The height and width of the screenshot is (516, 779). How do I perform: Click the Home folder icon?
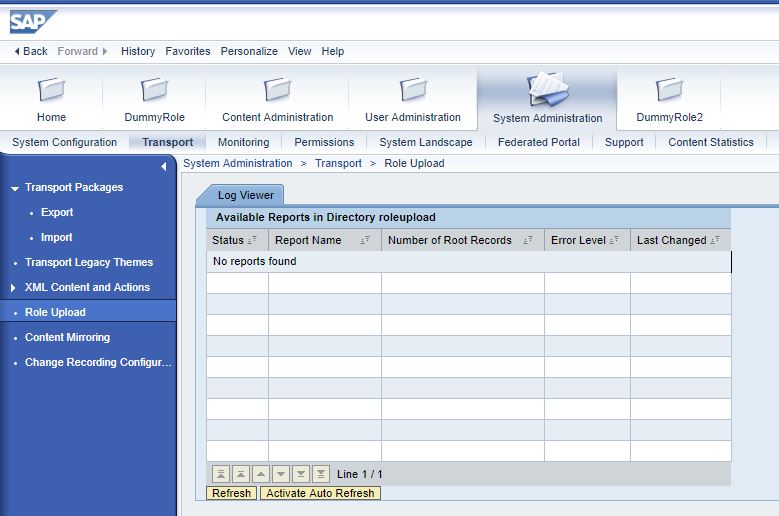coord(51,90)
